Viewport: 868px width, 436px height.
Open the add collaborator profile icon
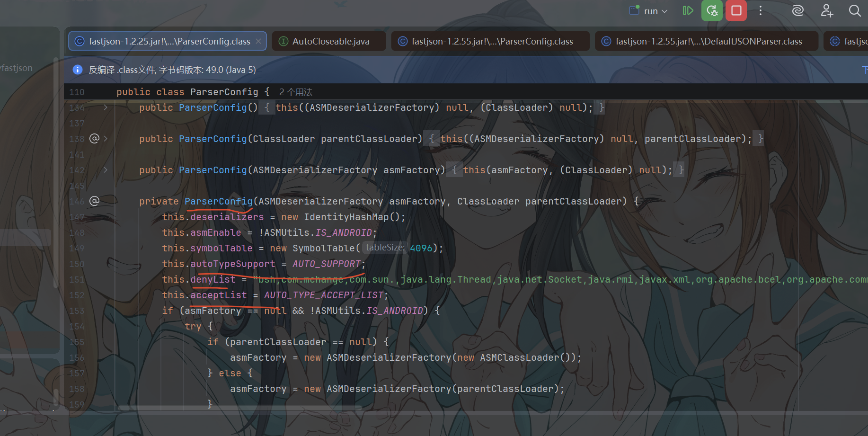point(827,10)
